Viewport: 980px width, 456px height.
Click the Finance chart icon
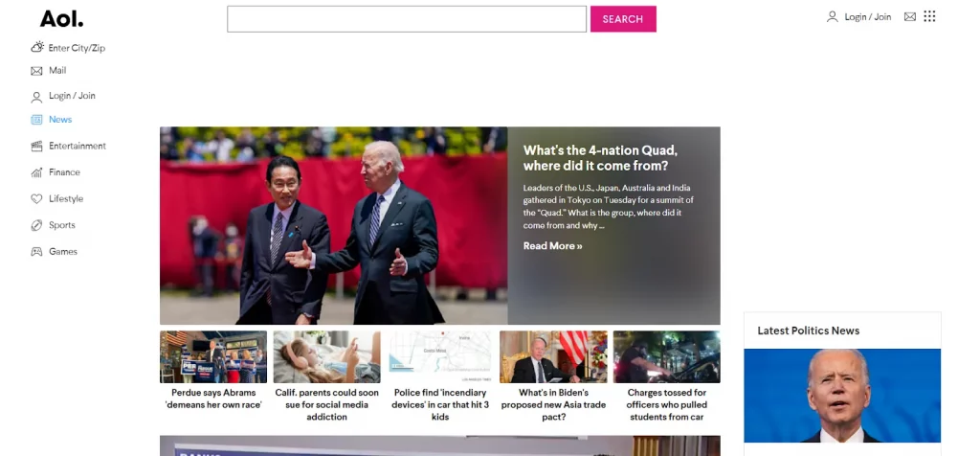(x=36, y=172)
